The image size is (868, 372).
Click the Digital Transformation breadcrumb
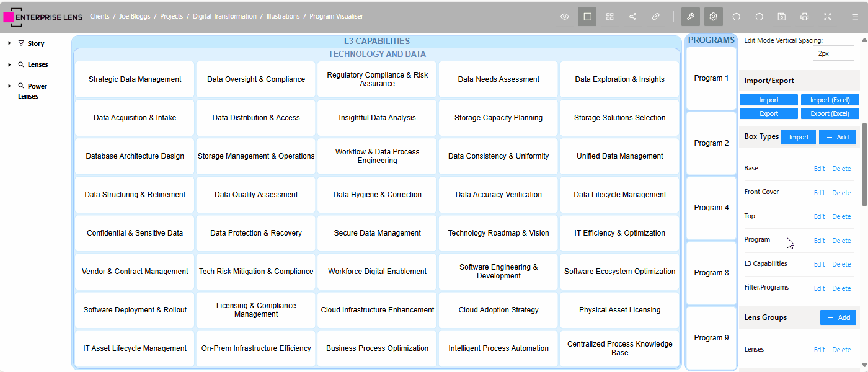click(x=224, y=17)
